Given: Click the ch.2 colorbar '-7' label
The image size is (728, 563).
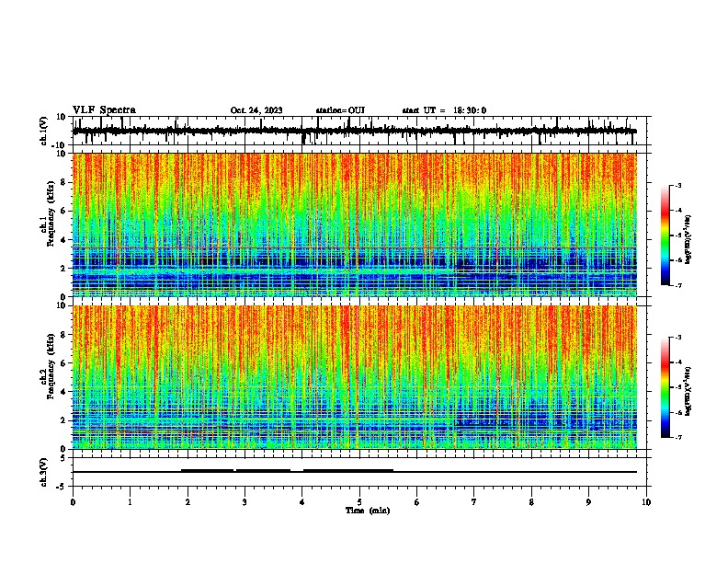Looking at the screenshot, I should (x=677, y=437).
